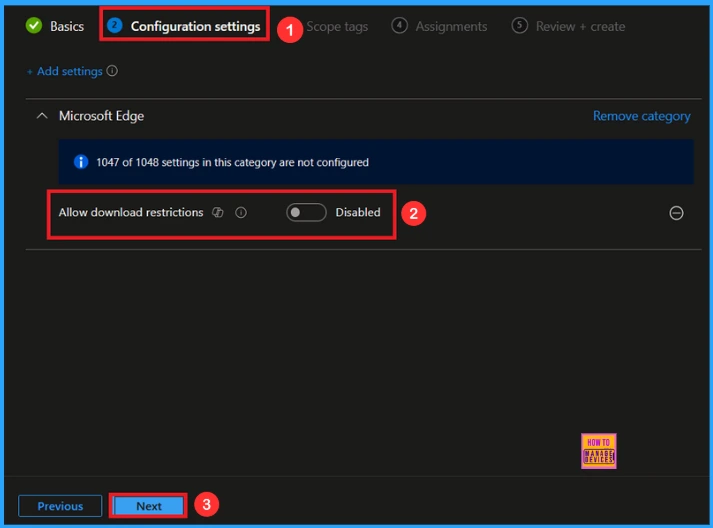Click the Allow download restrictions label
Viewport: 713px width, 528px height.
click(131, 212)
